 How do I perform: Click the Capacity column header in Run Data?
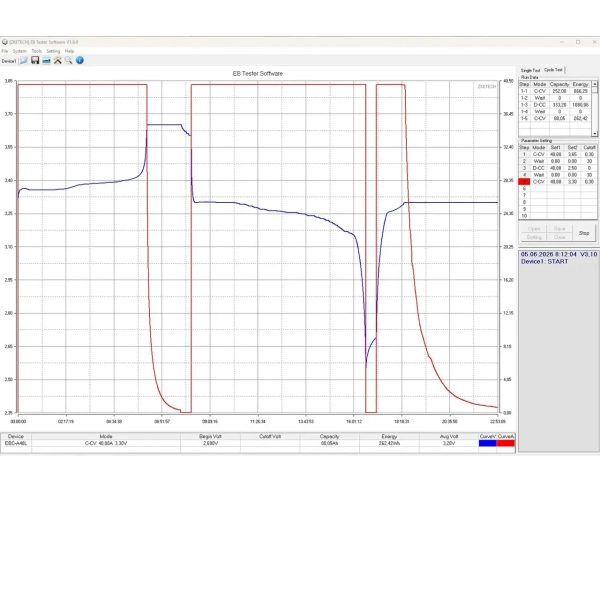click(559, 84)
